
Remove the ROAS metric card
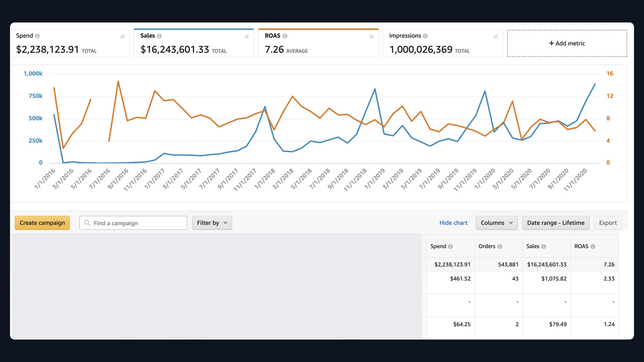372,37
